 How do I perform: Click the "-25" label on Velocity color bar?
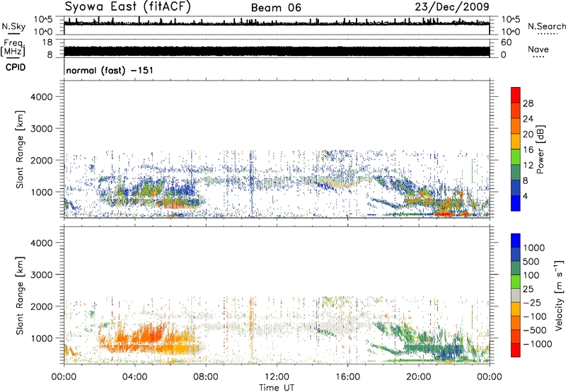click(532, 303)
